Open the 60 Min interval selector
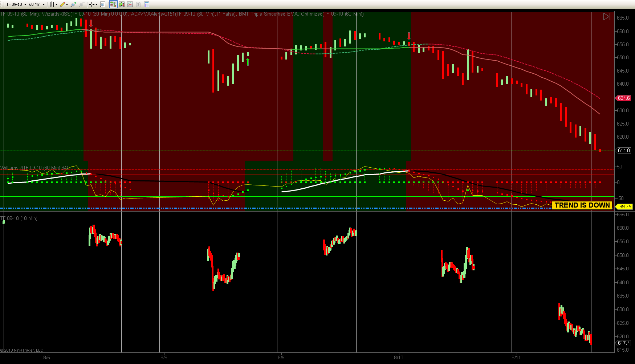 click(x=37, y=4)
